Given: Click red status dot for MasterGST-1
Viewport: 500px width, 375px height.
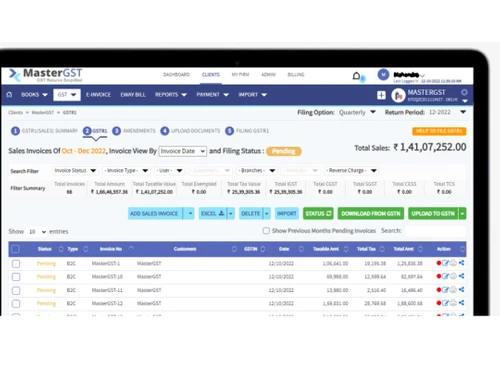Looking at the screenshot, I should pos(439,263).
